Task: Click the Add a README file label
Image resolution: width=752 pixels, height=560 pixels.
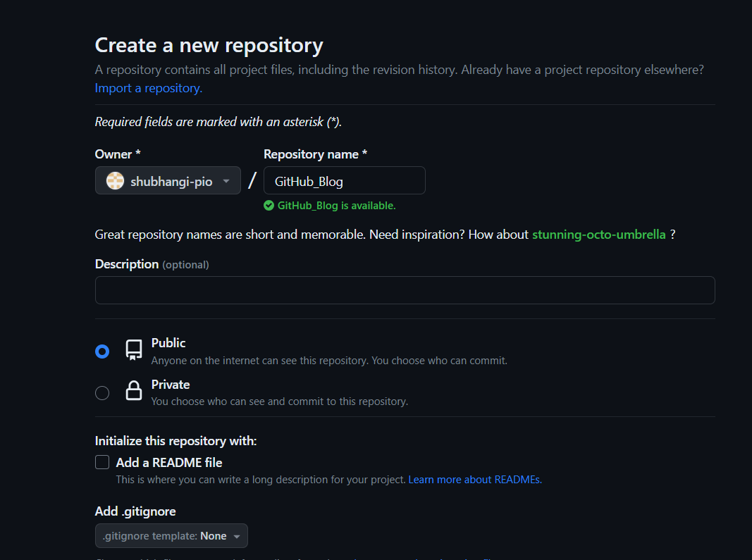Action: (169, 463)
